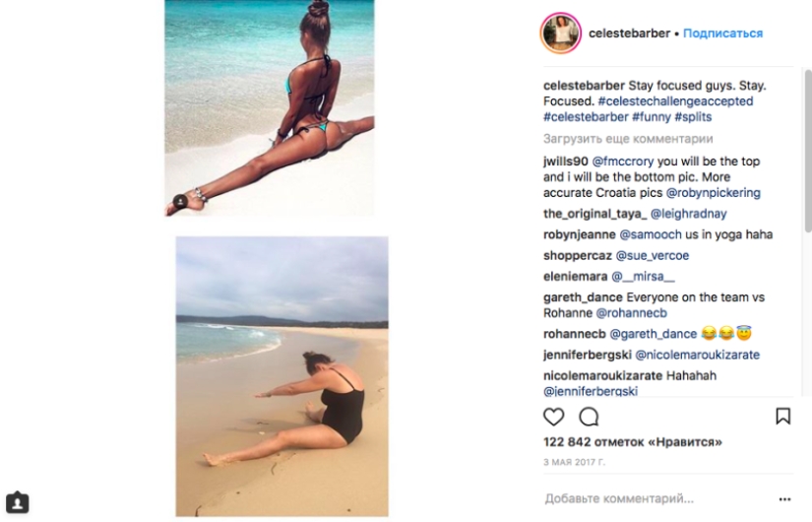Open the three-dot more options menu

point(784,499)
